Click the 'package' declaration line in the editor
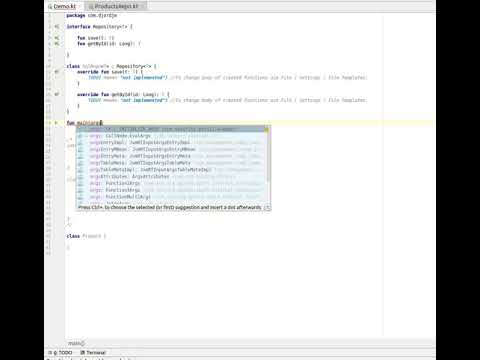 (91, 15)
